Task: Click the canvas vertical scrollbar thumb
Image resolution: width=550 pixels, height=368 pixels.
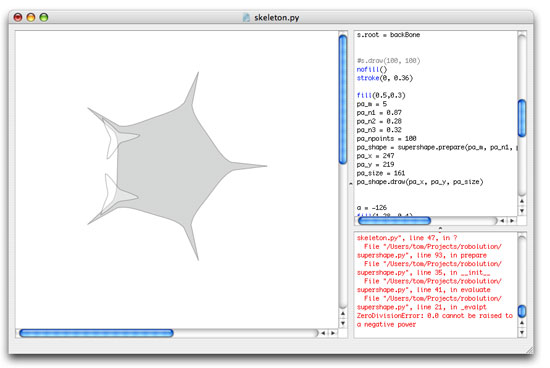Action: pyautogui.click(x=343, y=100)
